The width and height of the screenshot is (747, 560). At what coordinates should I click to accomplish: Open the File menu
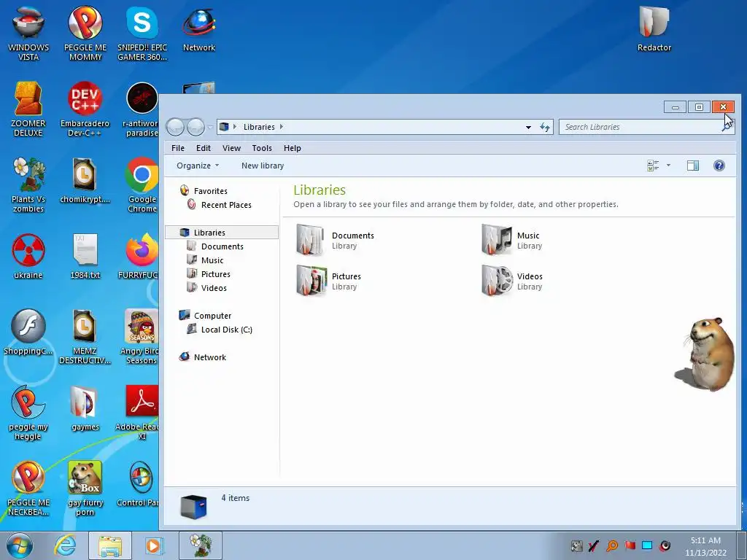point(178,148)
